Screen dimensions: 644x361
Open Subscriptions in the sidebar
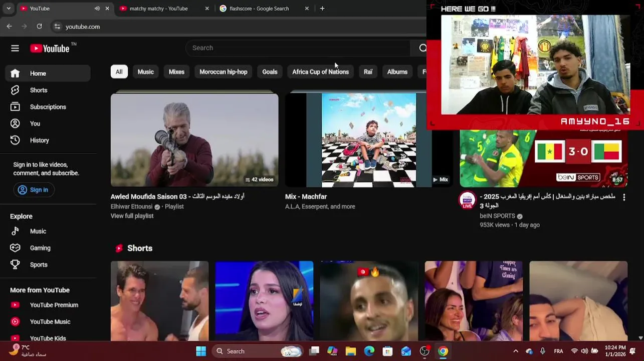tap(48, 107)
